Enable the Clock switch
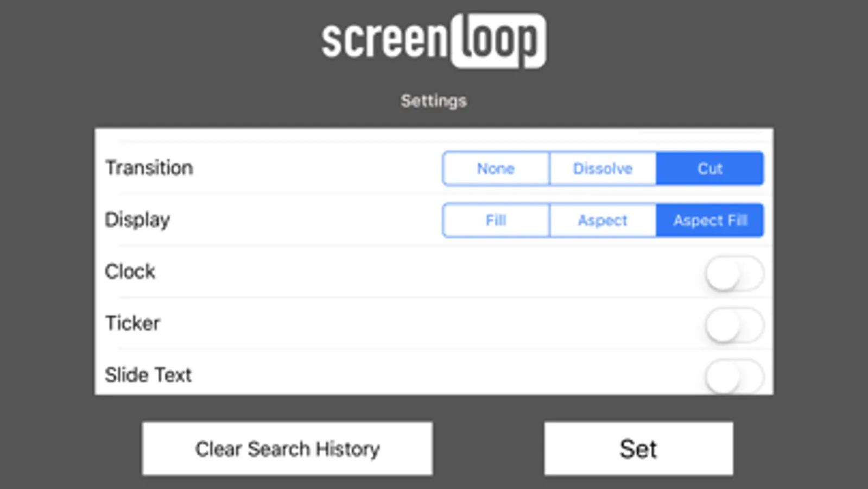 pos(734,274)
